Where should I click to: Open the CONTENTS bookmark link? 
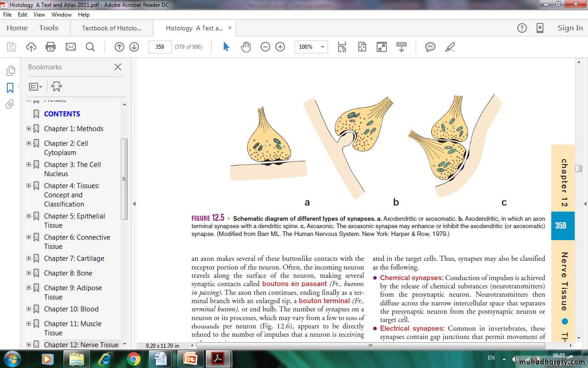62,114
